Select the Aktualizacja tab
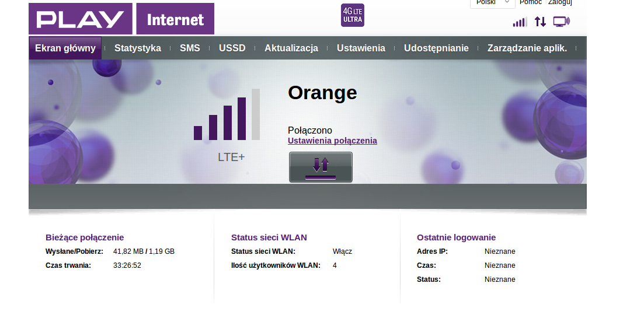The image size is (644, 332). tap(291, 48)
